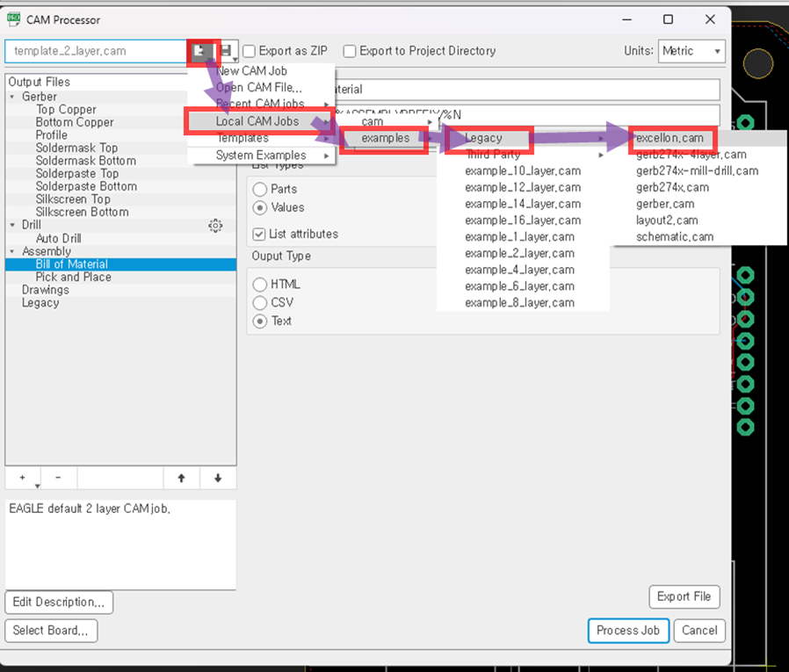
Task: Choose Open CAM File menu item
Action: click(261, 88)
